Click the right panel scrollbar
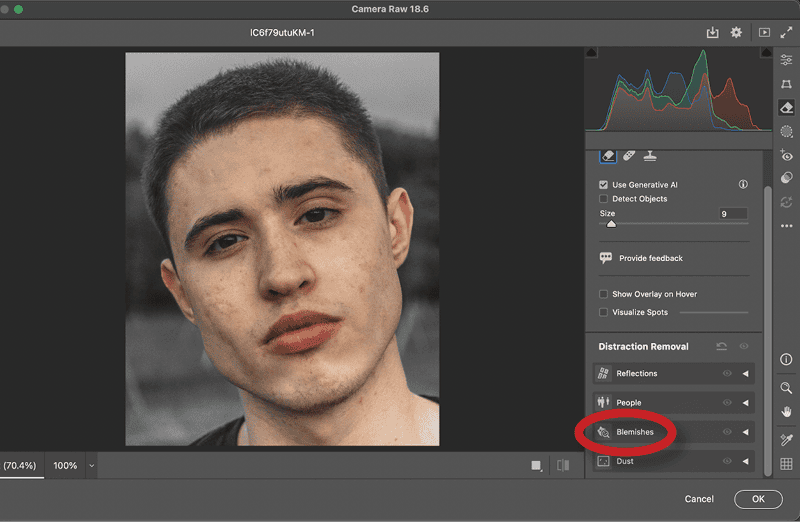The width and height of the screenshot is (800, 522). [x=767, y=332]
